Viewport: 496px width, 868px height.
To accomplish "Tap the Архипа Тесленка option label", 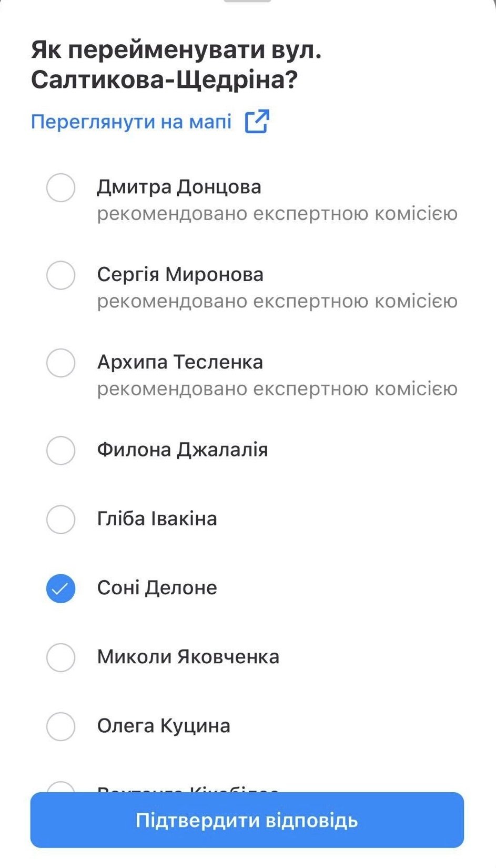I will pyautogui.click(x=180, y=362).
